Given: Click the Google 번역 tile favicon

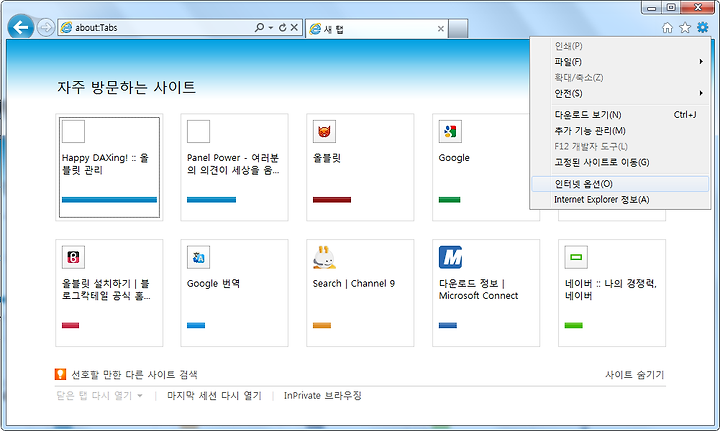Looking at the screenshot, I should tap(198, 257).
